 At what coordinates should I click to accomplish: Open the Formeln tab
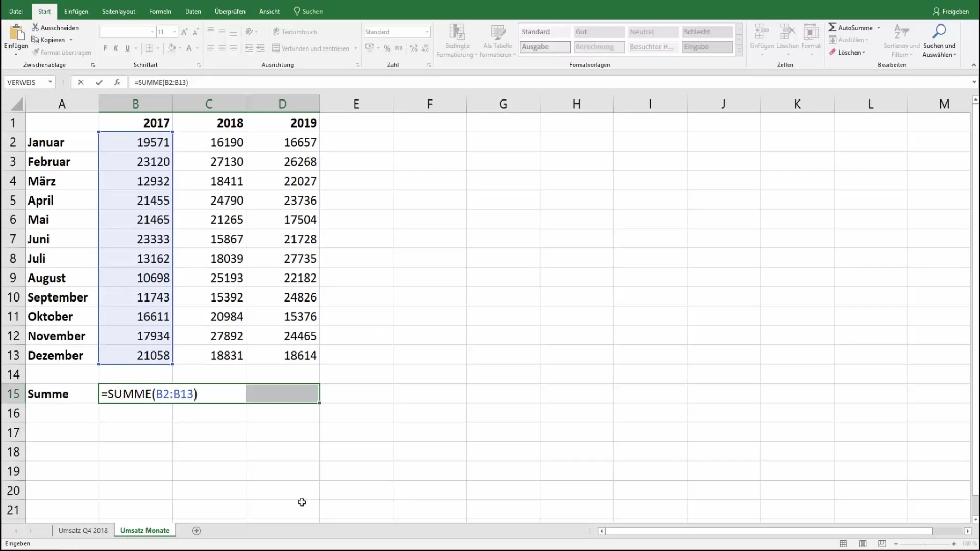pyautogui.click(x=160, y=11)
